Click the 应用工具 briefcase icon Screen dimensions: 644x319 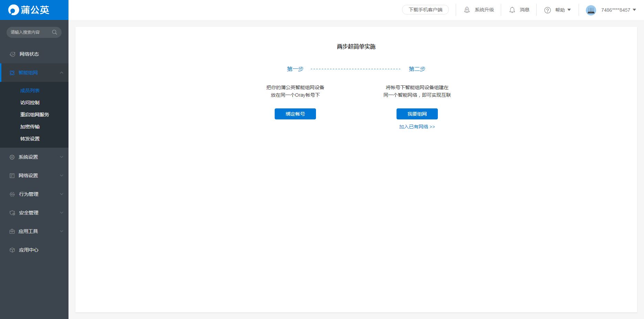[12, 231]
